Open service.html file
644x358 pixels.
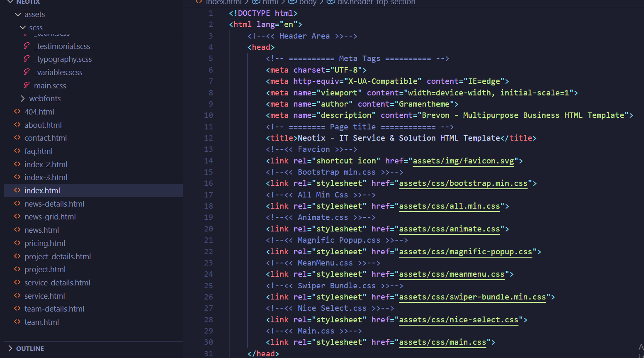tap(45, 296)
